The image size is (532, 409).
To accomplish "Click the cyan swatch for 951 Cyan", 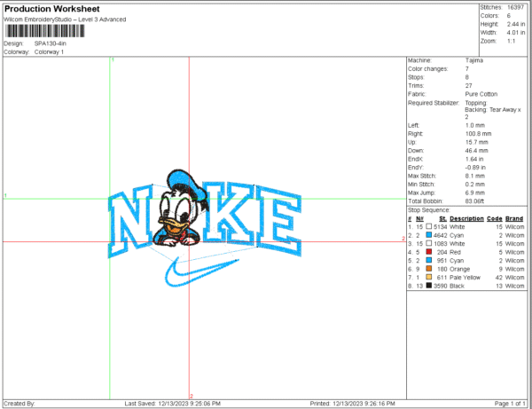I will point(429,260).
